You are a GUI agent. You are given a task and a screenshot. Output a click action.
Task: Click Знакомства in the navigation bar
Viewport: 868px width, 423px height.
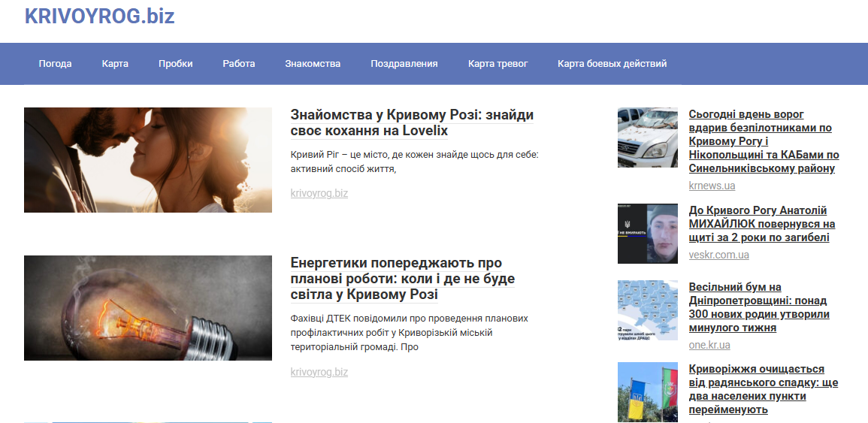tap(313, 64)
